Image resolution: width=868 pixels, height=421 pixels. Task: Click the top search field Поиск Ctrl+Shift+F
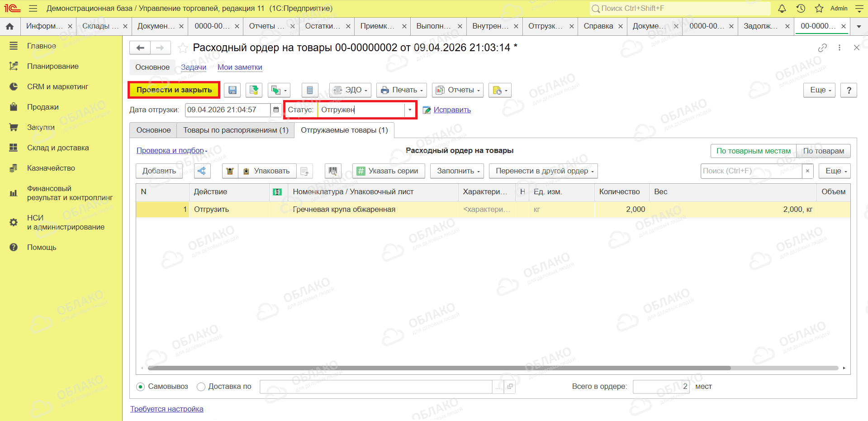click(x=680, y=8)
